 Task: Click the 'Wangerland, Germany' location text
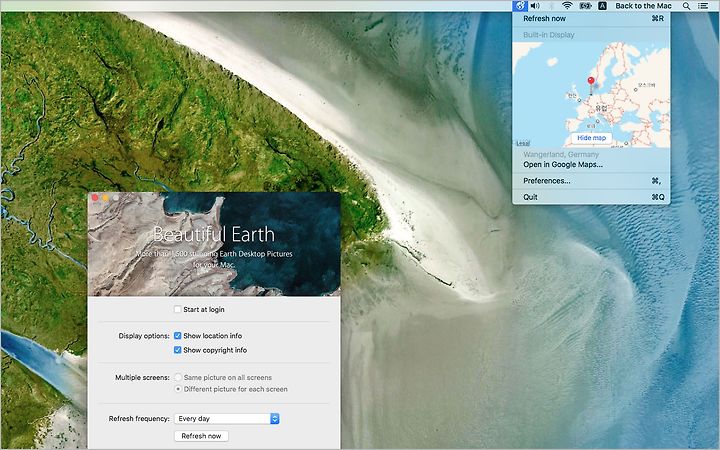[561, 154]
